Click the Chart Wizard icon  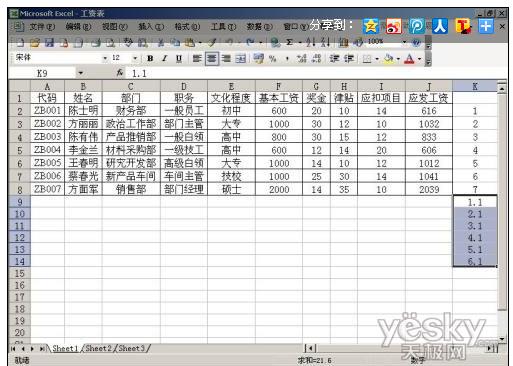point(343,42)
